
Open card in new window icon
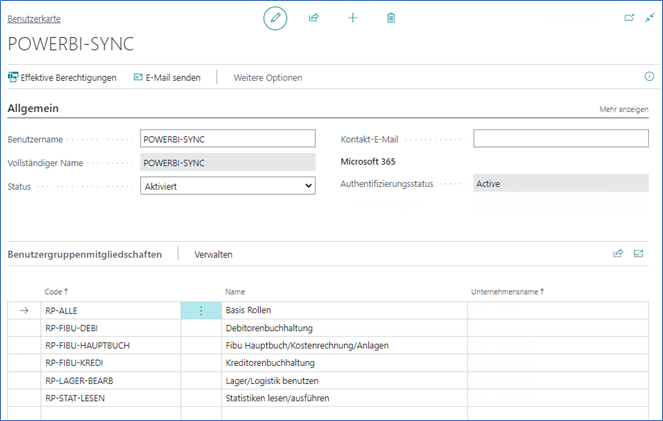point(629,18)
